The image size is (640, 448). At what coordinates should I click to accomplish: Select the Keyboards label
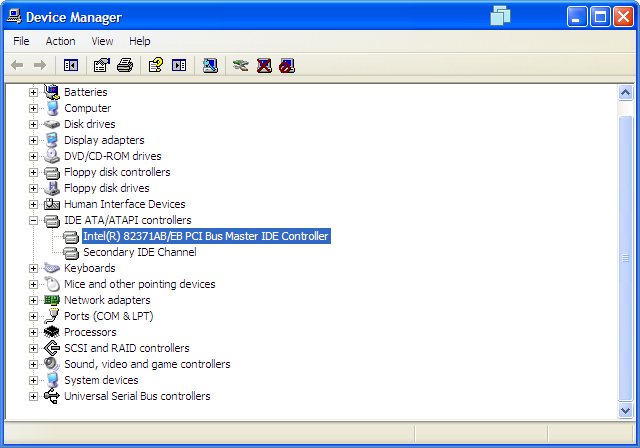89,268
